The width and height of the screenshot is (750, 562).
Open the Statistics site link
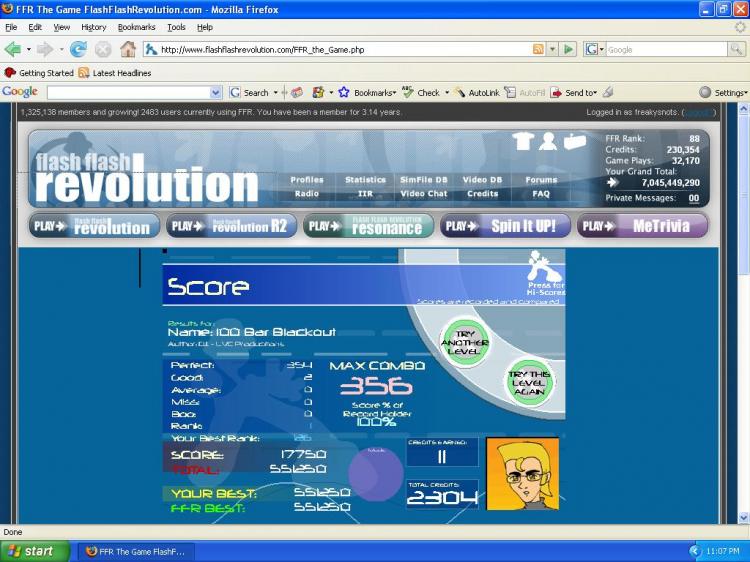(365, 180)
